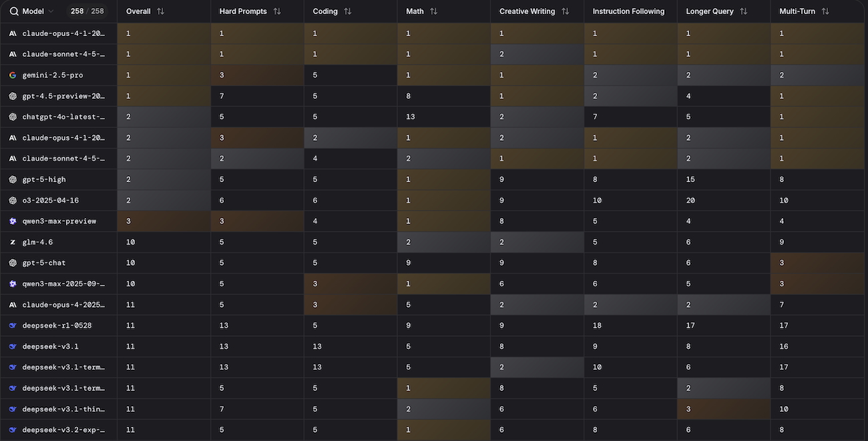
Task: Click the OpenAI icon next to gpt-5-high
Action: [13, 179]
